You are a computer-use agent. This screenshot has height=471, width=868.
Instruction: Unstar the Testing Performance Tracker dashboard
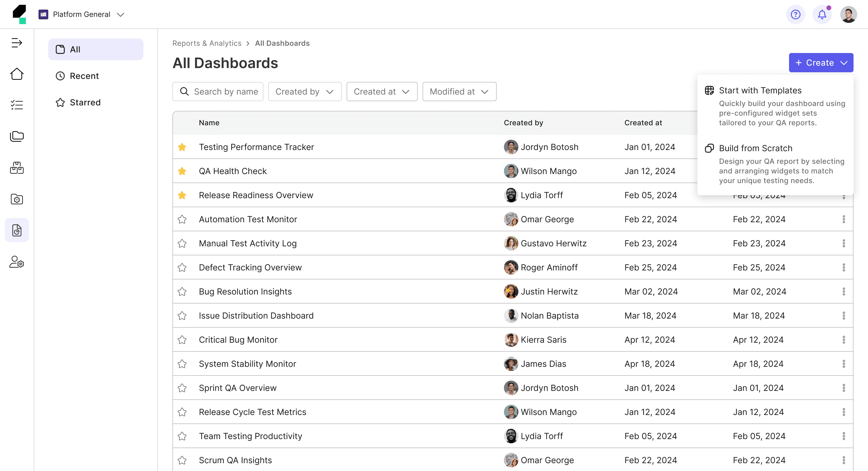[x=182, y=147]
